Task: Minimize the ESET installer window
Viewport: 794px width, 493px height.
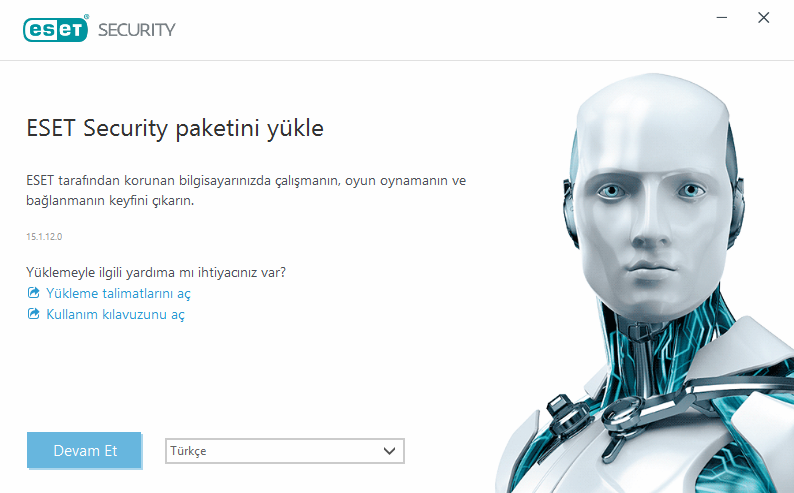Action: pos(722,18)
